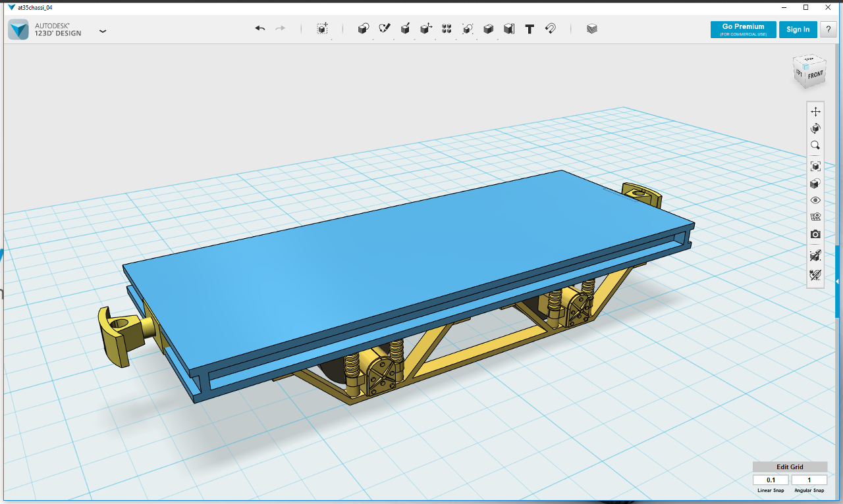843x504 pixels.
Task: Take a screenshot with the camera icon
Action: tap(815, 234)
